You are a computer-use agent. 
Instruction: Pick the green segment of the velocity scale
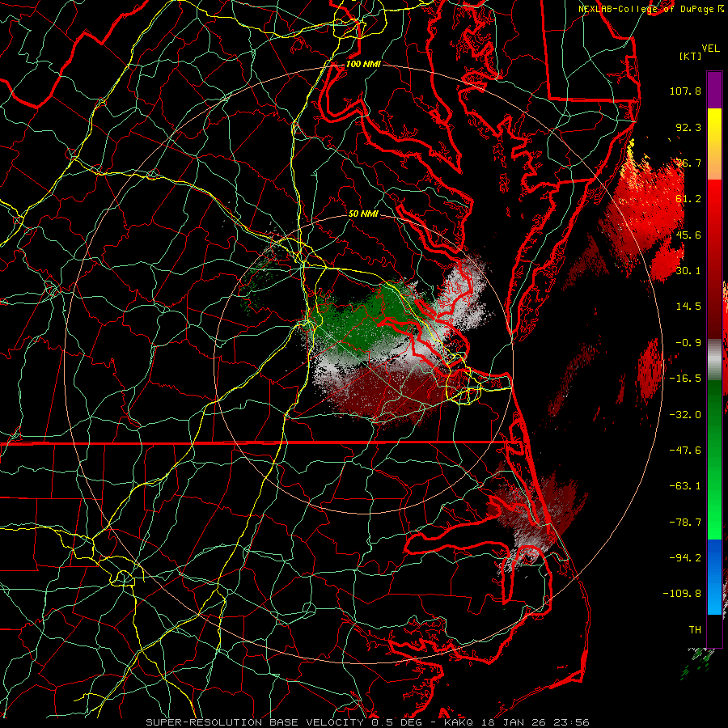tap(714, 459)
